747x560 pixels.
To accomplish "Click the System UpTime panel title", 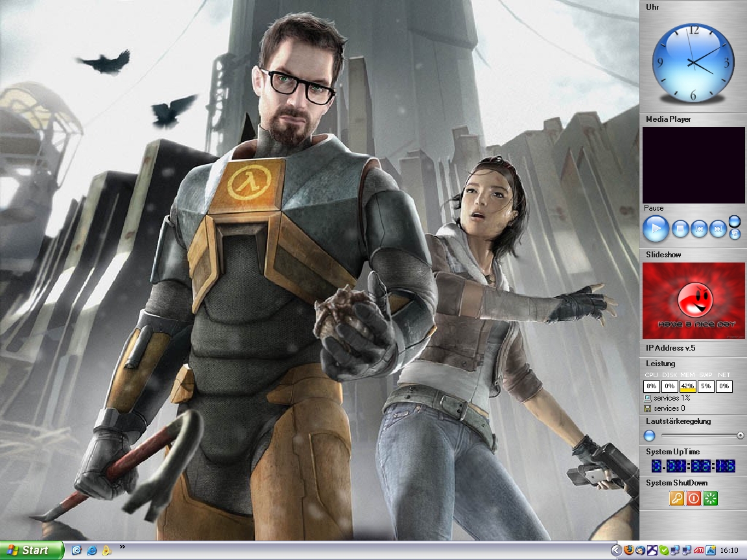I will [672, 452].
